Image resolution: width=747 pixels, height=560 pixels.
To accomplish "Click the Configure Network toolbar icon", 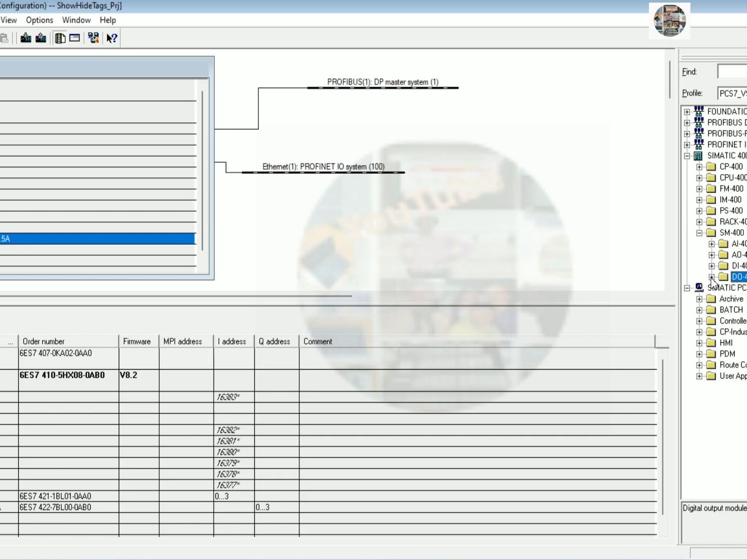I will (93, 38).
